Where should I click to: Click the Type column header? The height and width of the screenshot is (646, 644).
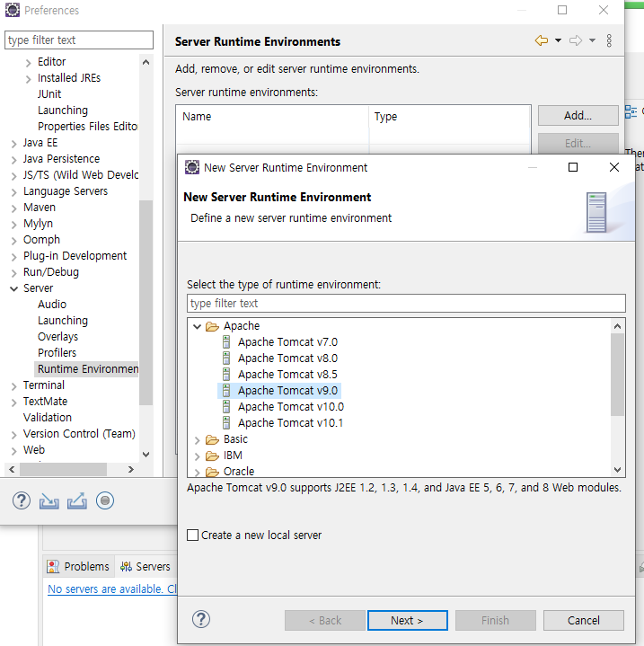pos(449,117)
